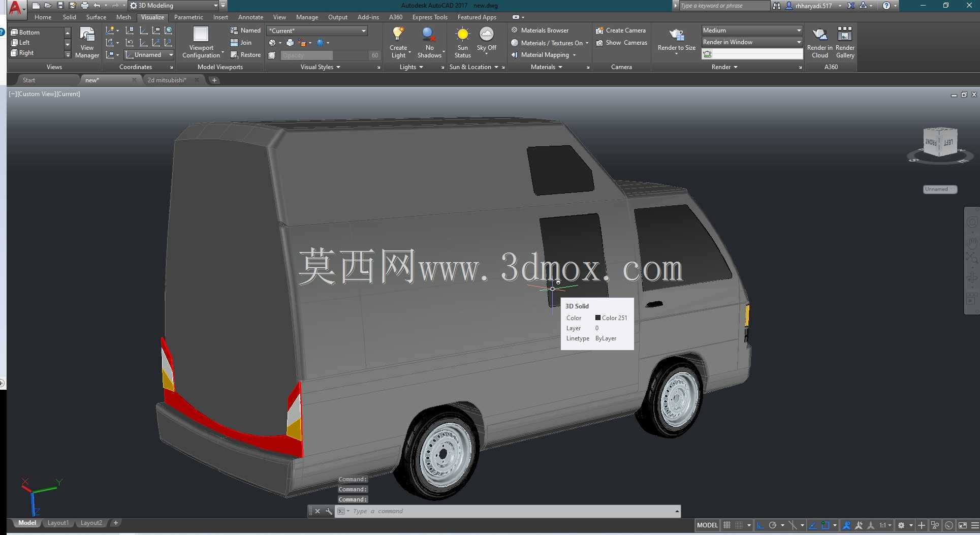Viewport: 980px width, 535px height.
Task: Click the keyword search box
Action: point(724,6)
